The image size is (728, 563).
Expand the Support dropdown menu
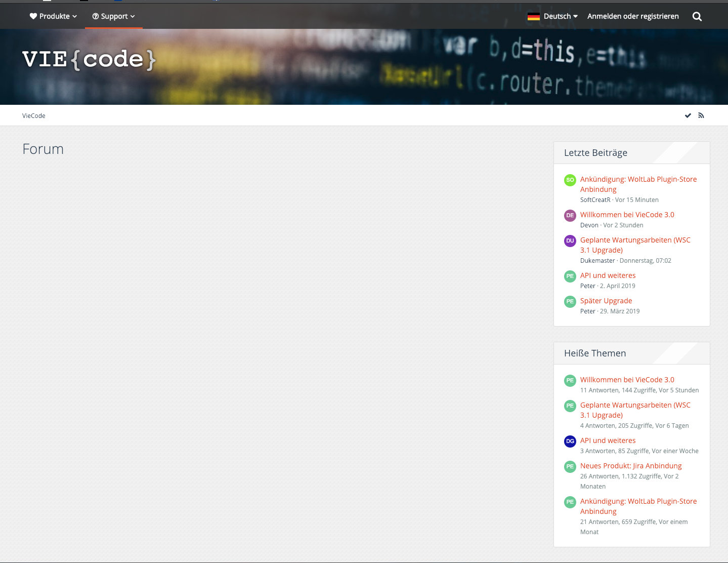point(113,16)
